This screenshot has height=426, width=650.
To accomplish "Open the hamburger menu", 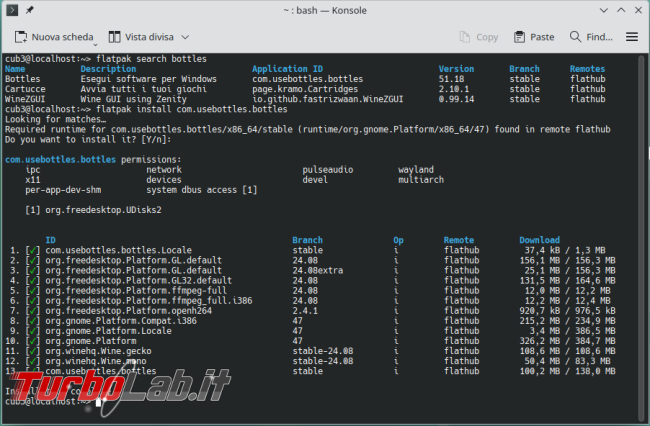I will (632, 37).
